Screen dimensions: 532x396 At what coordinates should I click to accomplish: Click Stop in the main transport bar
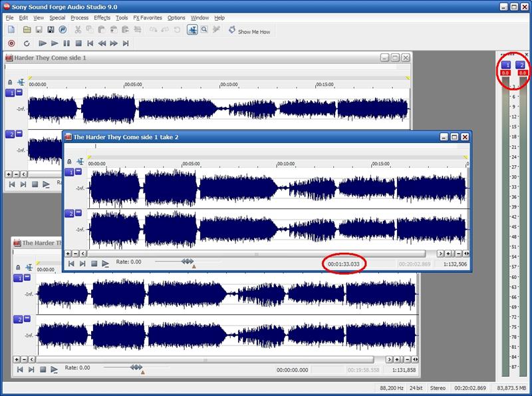[78, 43]
